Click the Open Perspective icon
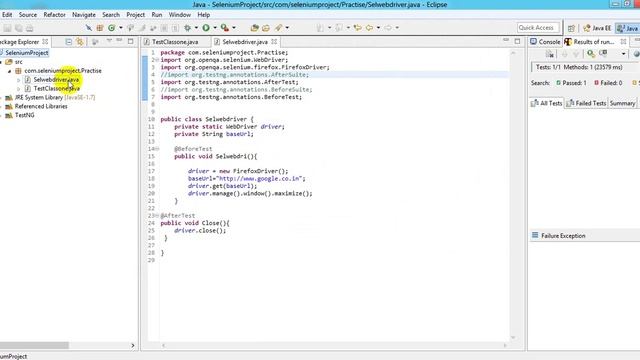640x360 pixels. click(571, 28)
